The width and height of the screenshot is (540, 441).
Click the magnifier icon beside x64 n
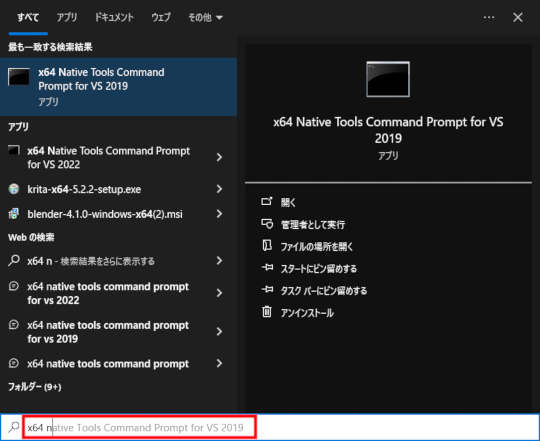coord(14,260)
